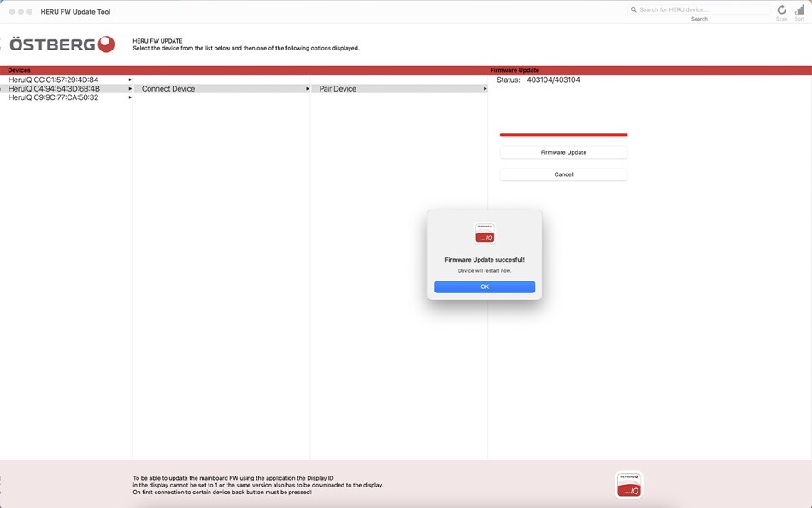Screen dimensions: 812x508
Task: Click the Cancel button
Action: tap(563, 174)
